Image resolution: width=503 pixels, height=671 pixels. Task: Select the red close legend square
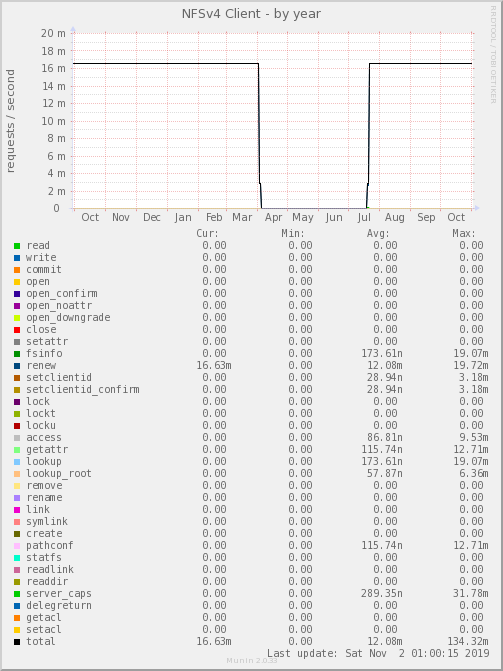coord(17,330)
